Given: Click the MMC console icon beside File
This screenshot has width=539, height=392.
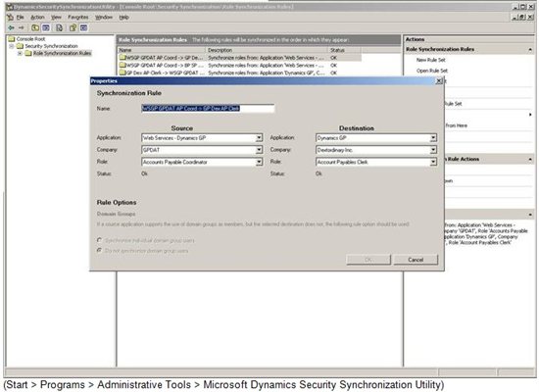Looking at the screenshot, I should point(11,17).
